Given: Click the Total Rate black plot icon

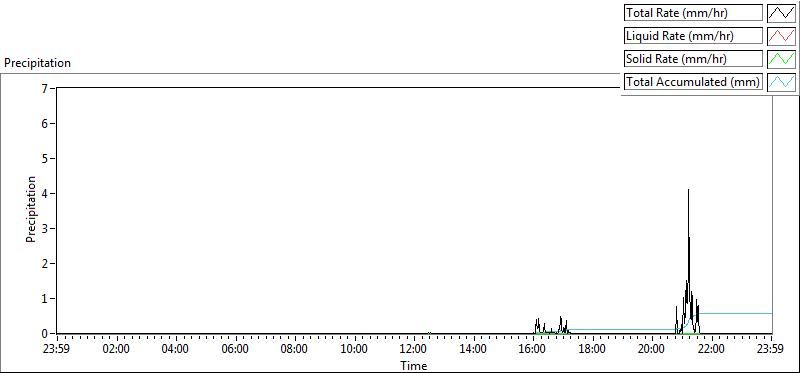Looking at the screenshot, I should (x=782, y=13).
